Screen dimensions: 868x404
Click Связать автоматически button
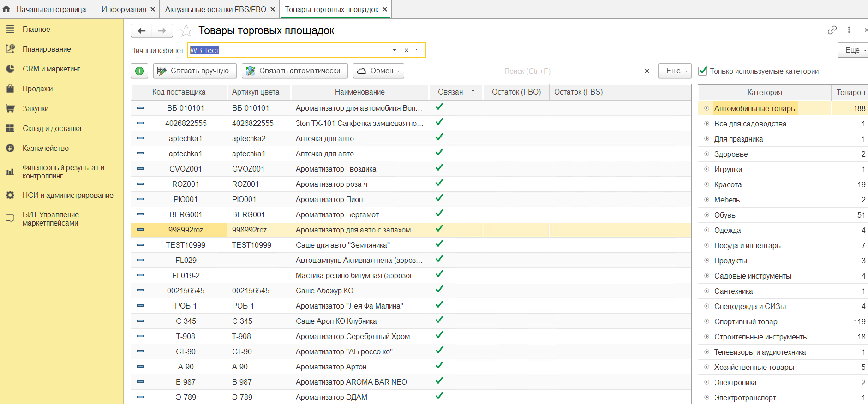pyautogui.click(x=295, y=71)
